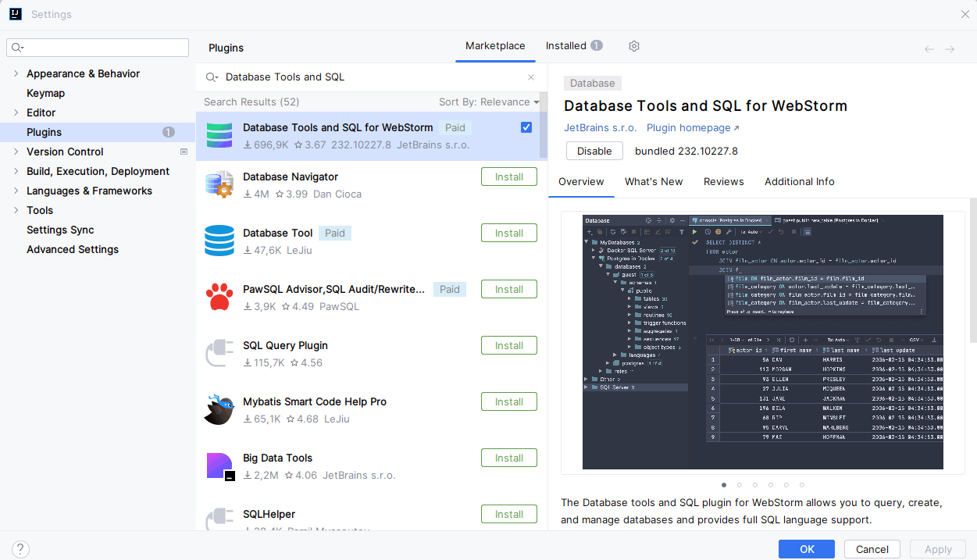The image size is (977, 560).
Task: Click the Big Data Tools plugin icon
Action: [x=219, y=465]
